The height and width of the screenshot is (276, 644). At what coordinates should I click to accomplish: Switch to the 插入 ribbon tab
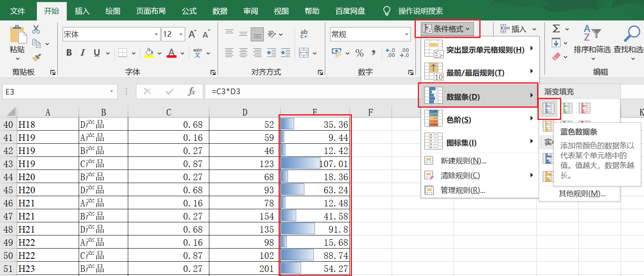[82, 11]
